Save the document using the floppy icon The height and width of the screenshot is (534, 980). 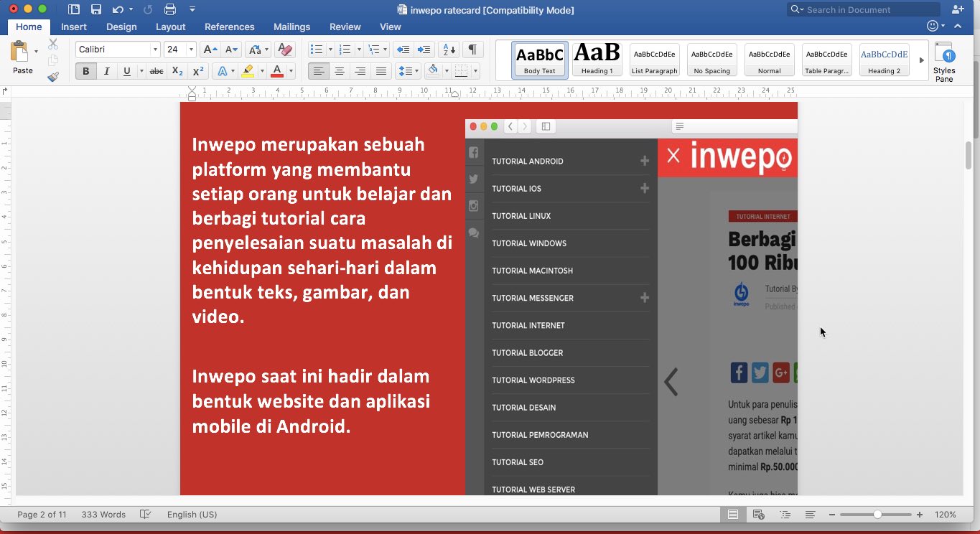pos(96,9)
